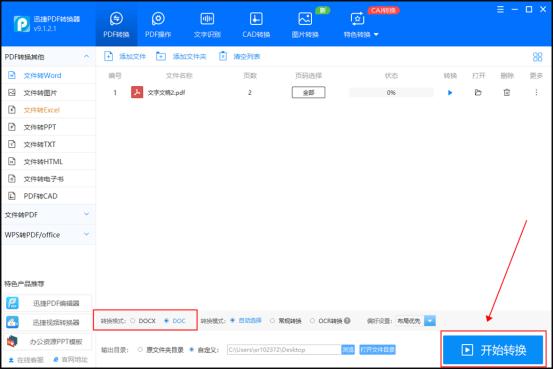The height and width of the screenshot is (369, 554).
Task: Click the 迅捷PDF转换器 app logo
Action: tap(22, 24)
